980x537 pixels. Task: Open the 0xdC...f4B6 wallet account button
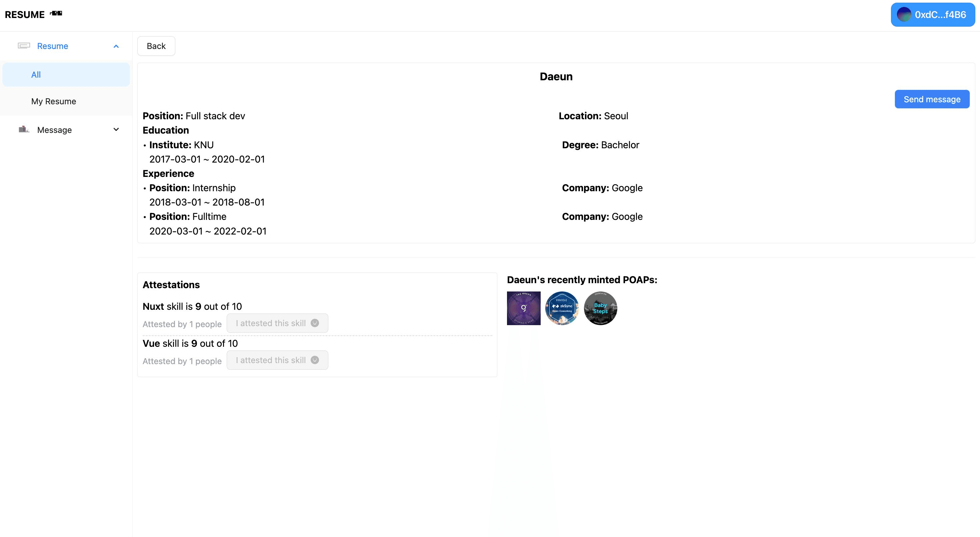click(x=932, y=15)
